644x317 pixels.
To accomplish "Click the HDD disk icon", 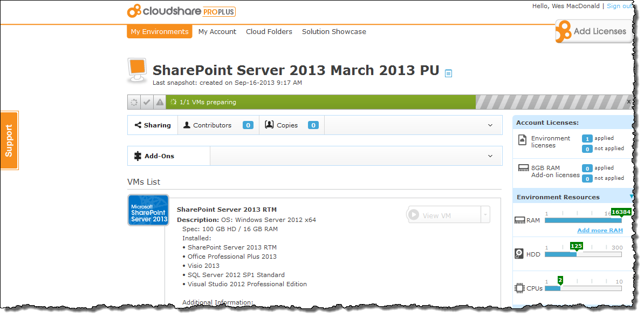I will click(x=519, y=254).
